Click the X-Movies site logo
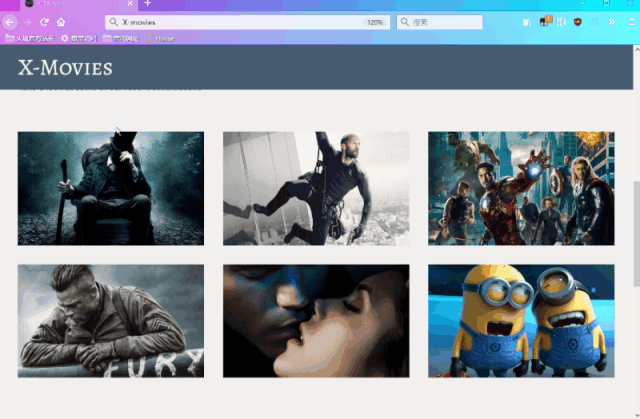 pyautogui.click(x=65, y=68)
